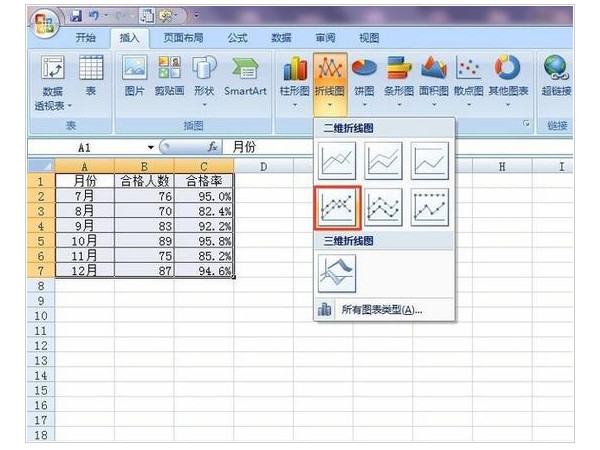This screenshot has height=450, width=600.
Task: Select cell containing 合格率
Action: (x=204, y=181)
